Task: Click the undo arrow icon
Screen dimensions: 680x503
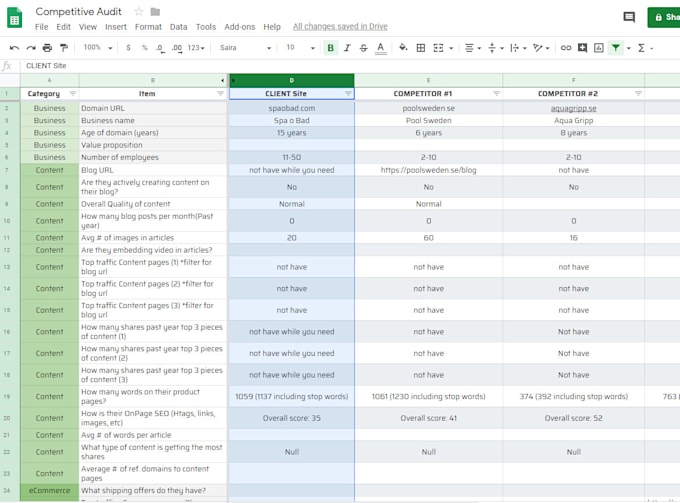Action: [14, 48]
